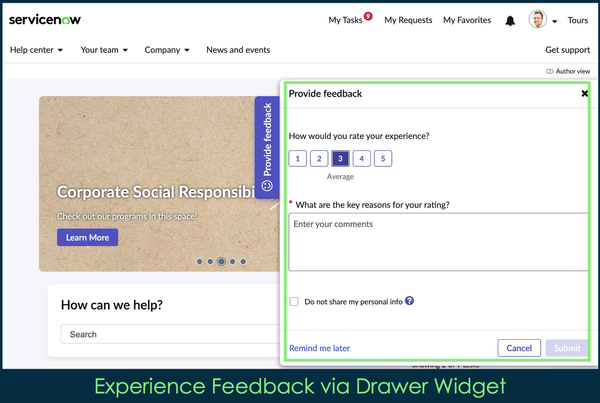Click the Enter your comments text area
Screen dimensions: 600x403
click(x=438, y=242)
